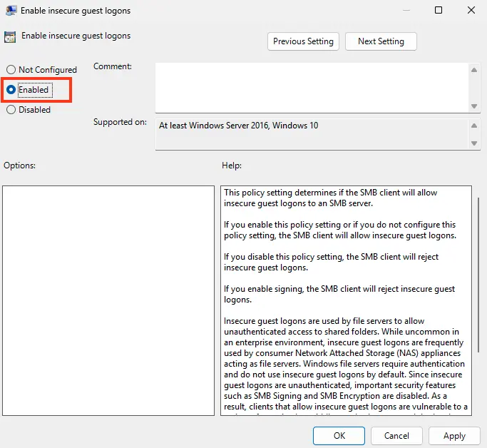
Task: Click the policy setting icon beside the heading
Action: (11, 37)
